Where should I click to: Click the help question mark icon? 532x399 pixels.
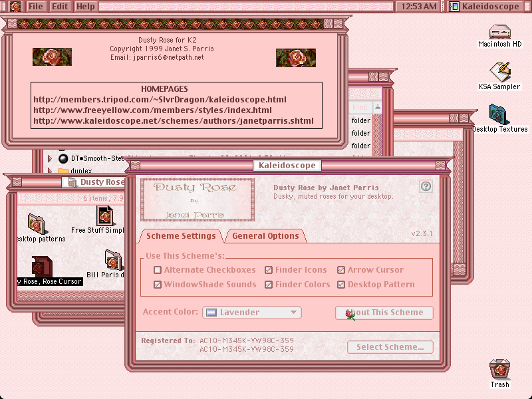pyautogui.click(x=426, y=186)
